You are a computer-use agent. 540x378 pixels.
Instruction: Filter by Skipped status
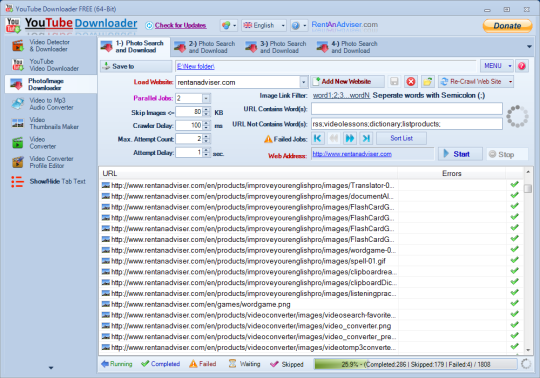point(287,364)
